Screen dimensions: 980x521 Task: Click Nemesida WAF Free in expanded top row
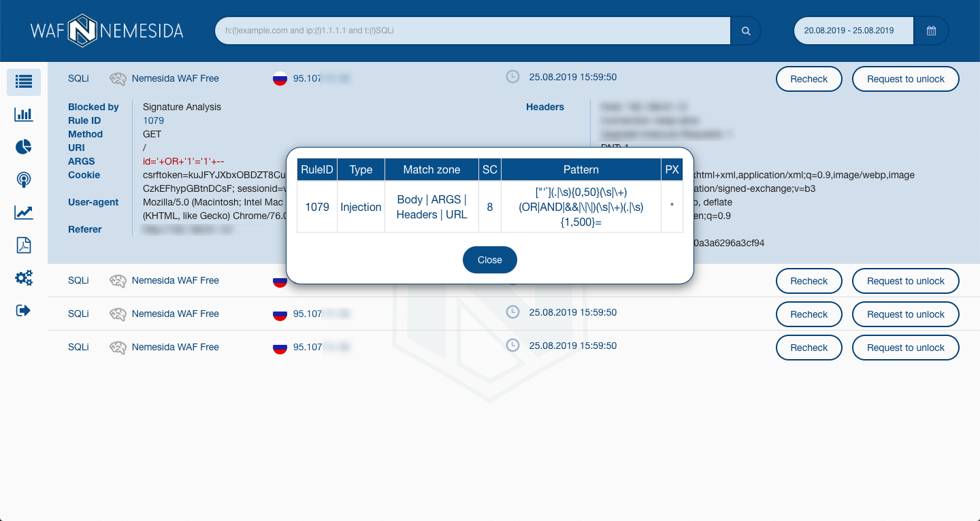[x=176, y=78]
